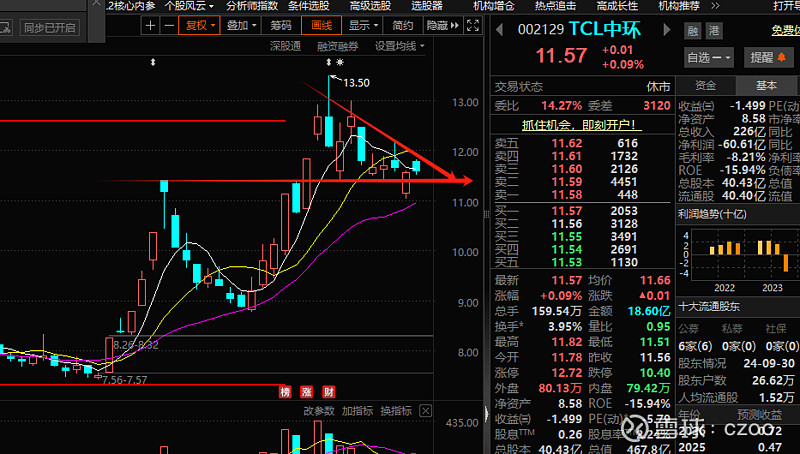800x454 pixels.
Task: Click the zoom-in plus icon on chart toolbar
Action: point(150,26)
